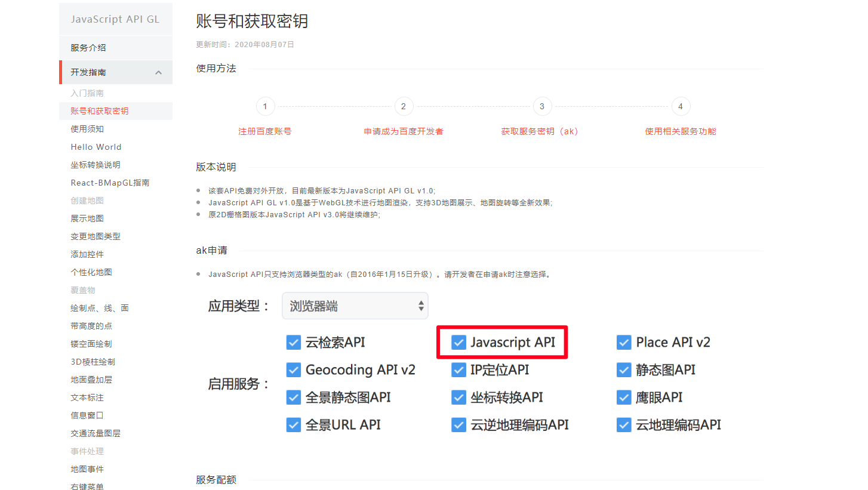Viewport: 868px width, 490px height.
Task: Open the 账号和获取密钥 sidebar page
Action: click(116, 111)
